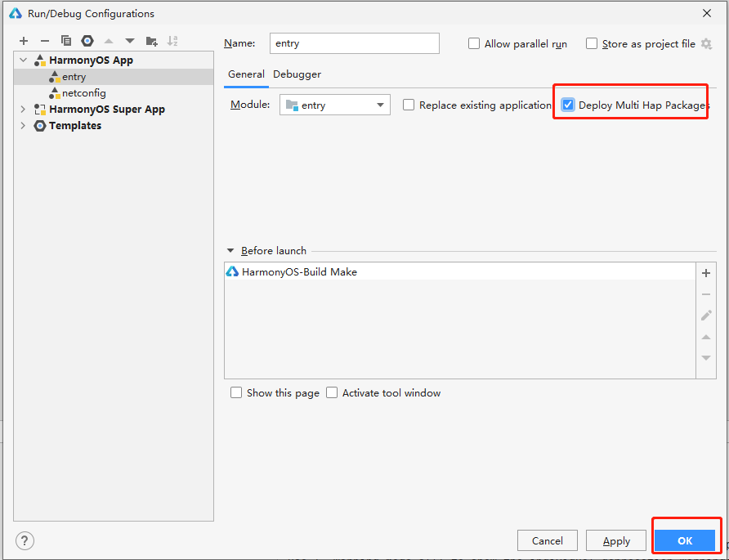Save configuration as template icon

point(87,41)
